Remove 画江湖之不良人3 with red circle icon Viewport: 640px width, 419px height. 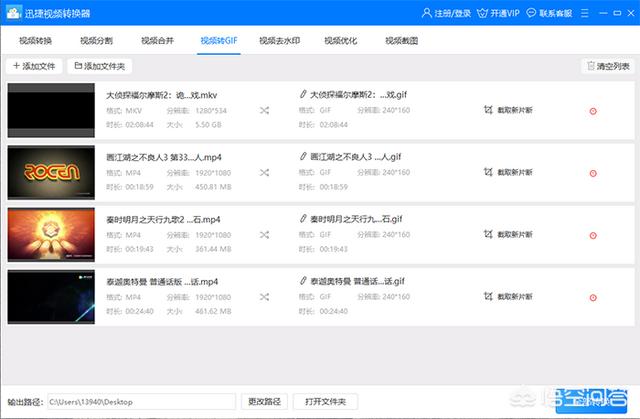[593, 173]
